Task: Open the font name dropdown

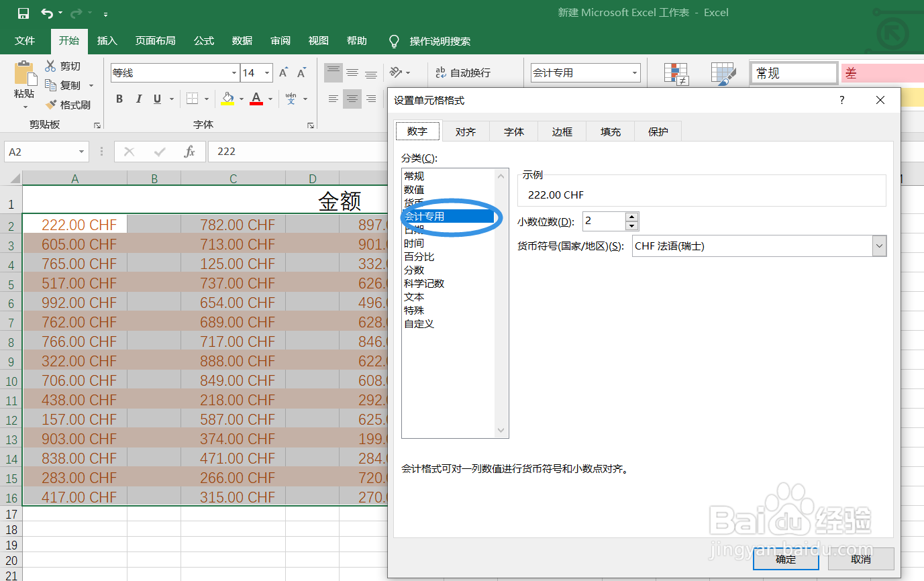Action: pyautogui.click(x=233, y=72)
